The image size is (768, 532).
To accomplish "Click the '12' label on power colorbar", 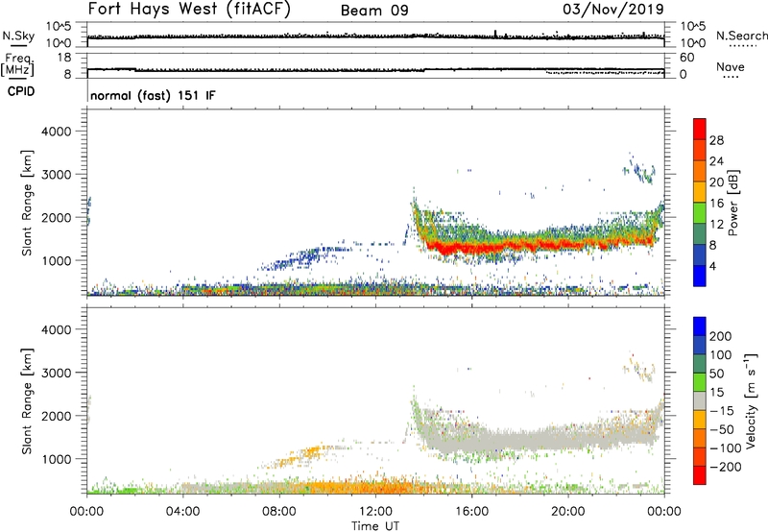I will 716,225.
